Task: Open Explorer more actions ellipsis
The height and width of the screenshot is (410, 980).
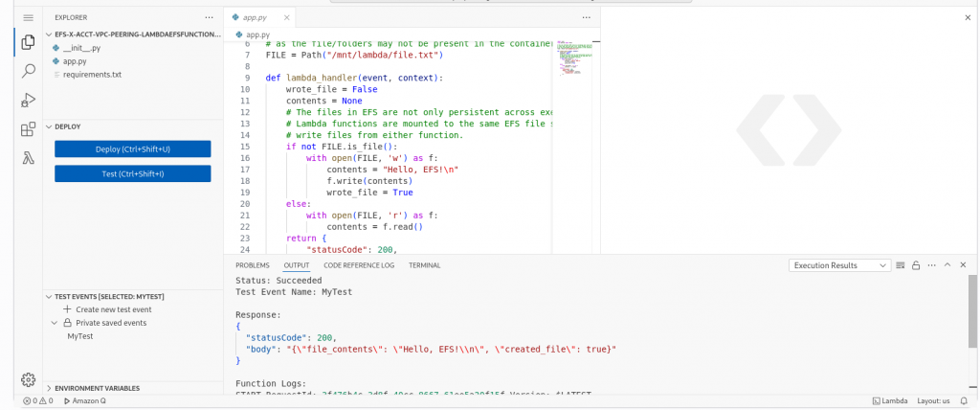Action: tap(209, 17)
